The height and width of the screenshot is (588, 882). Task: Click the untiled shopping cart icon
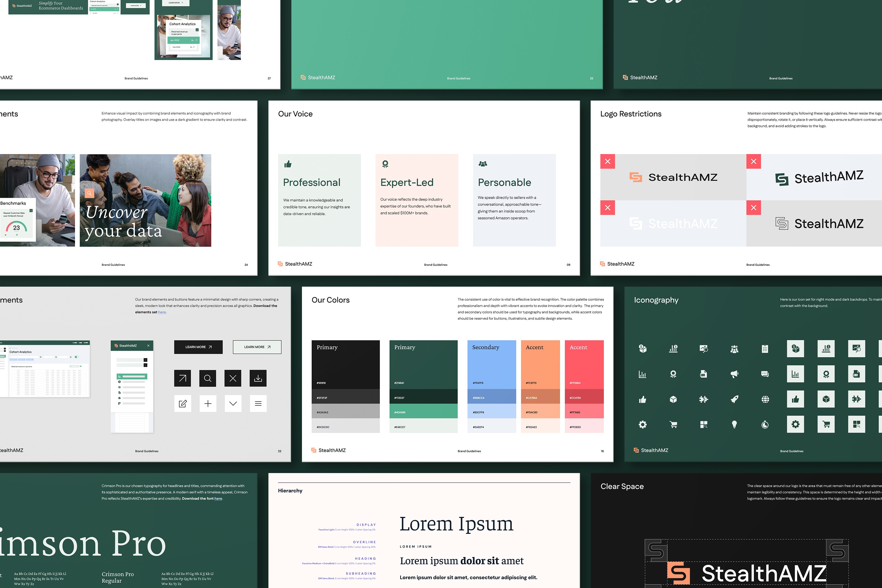click(x=673, y=425)
